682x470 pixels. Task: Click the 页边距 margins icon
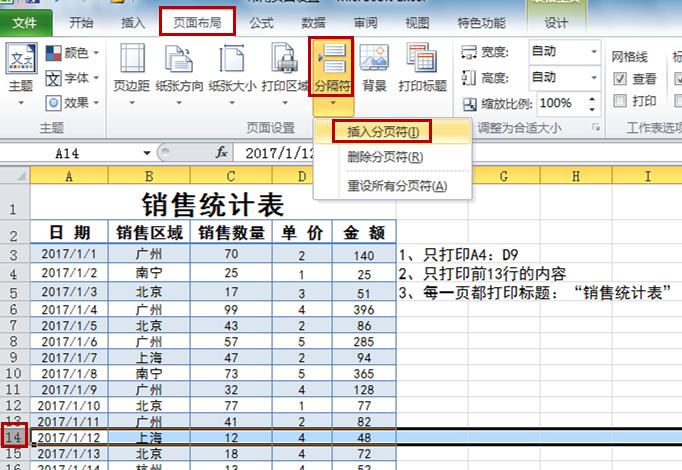point(132,57)
